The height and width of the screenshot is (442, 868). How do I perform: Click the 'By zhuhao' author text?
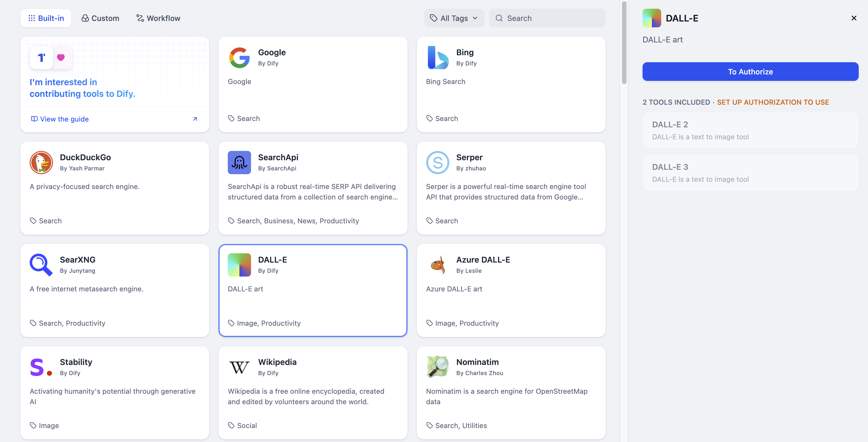pos(471,168)
